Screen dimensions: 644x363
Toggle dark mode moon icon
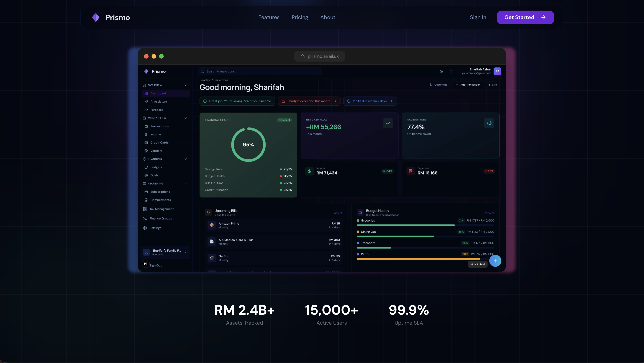tap(441, 71)
